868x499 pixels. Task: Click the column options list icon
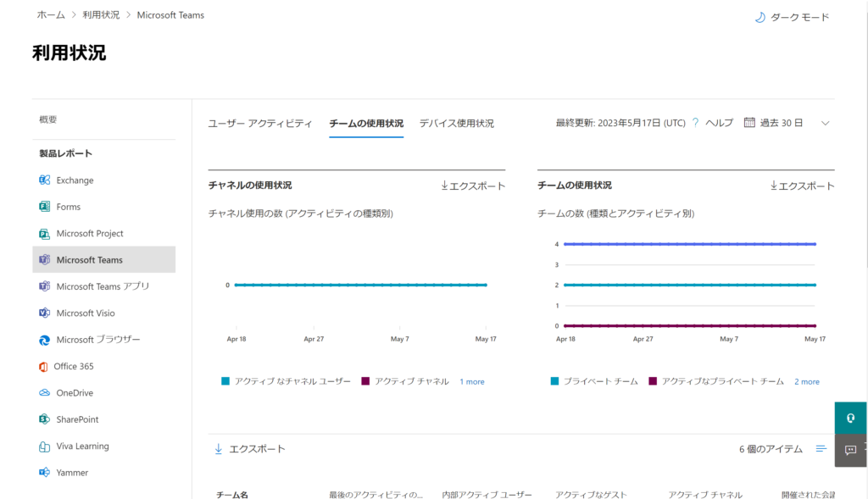[821, 449]
